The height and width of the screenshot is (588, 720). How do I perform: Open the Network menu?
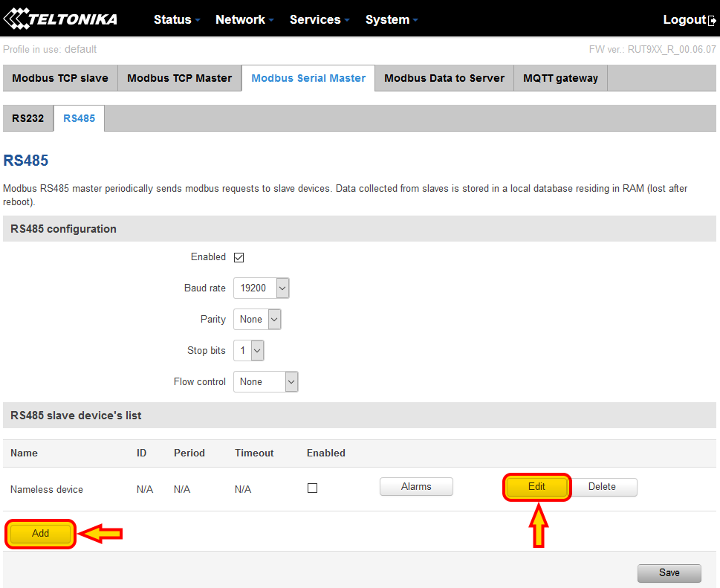click(x=241, y=19)
